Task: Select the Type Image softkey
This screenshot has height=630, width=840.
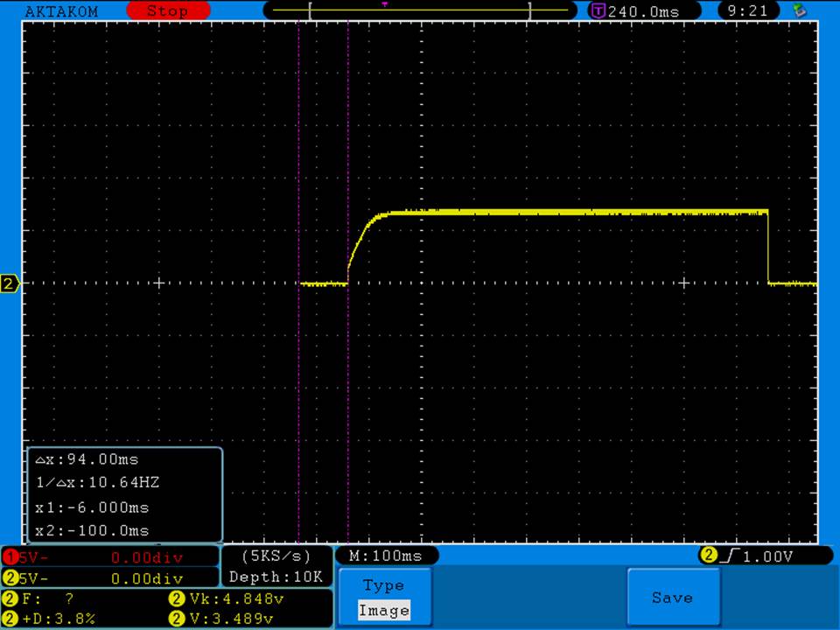Action: pyautogui.click(x=384, y=597)
